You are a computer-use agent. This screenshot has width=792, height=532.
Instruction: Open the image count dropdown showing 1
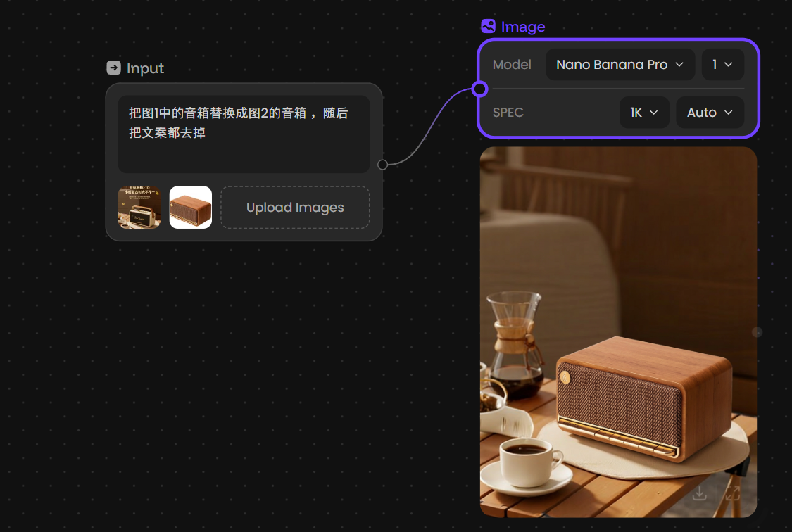tap(722, 64)
